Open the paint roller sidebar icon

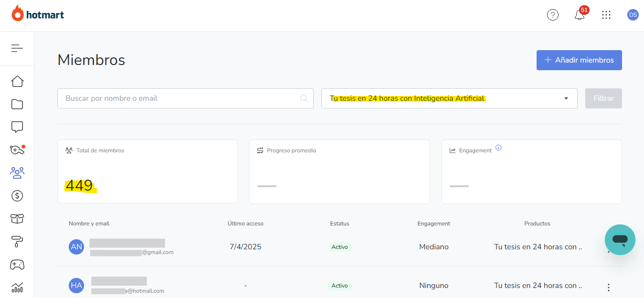tap(17, 242)
